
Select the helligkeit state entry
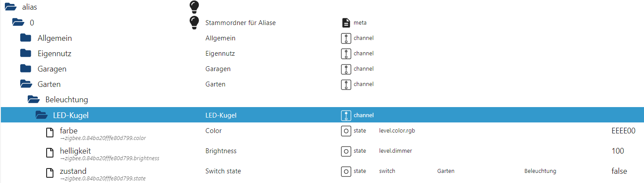point(75,151)
